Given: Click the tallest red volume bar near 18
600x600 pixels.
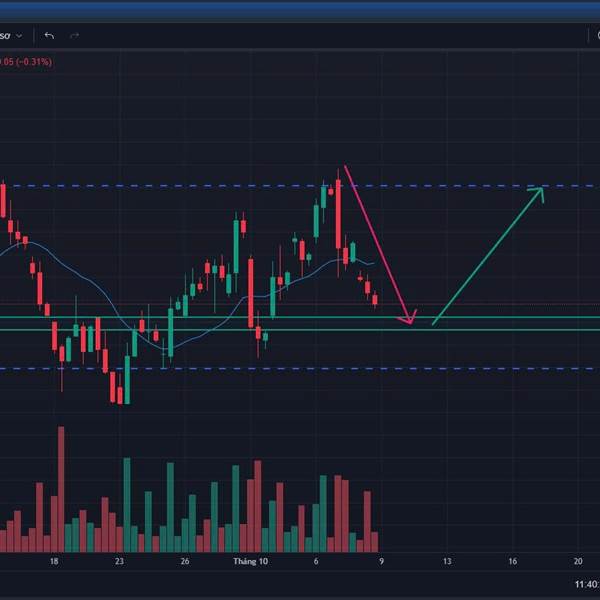Looking at the screenshot, I should [61, 489].
